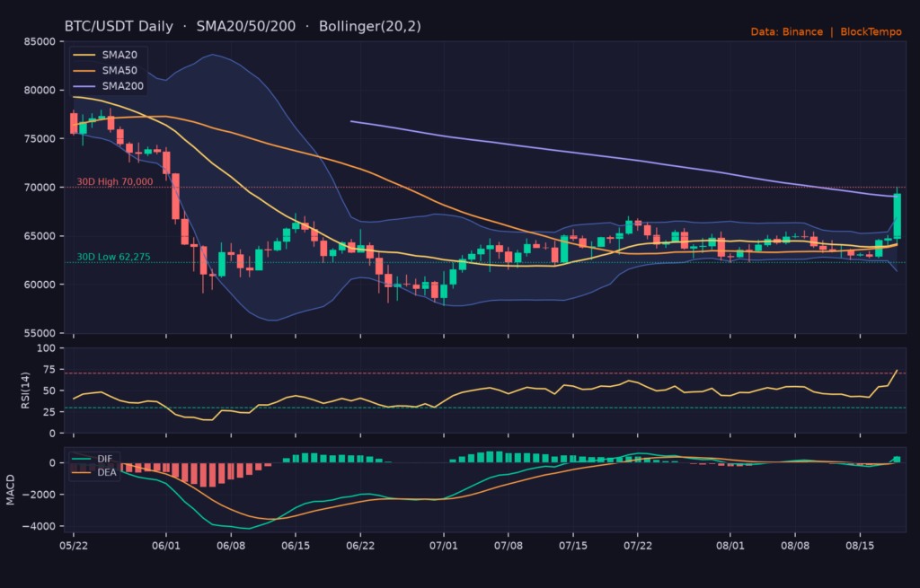This screenshot has width=920, height=588.
Task: Click the 08/01 date label
Action: click(x=730, y=546)
